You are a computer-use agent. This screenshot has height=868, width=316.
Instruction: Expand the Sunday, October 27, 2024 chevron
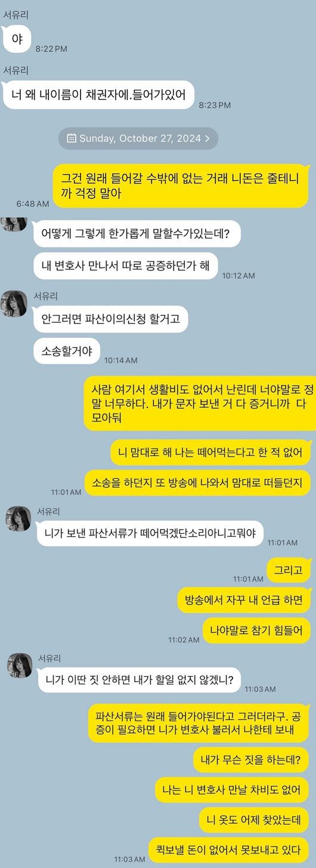point(207,138)
